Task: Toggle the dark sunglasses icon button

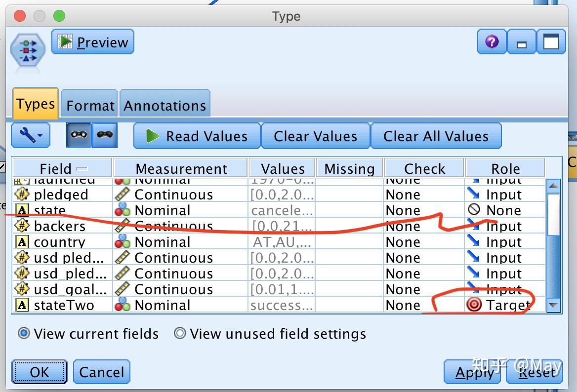Action: 105,135
